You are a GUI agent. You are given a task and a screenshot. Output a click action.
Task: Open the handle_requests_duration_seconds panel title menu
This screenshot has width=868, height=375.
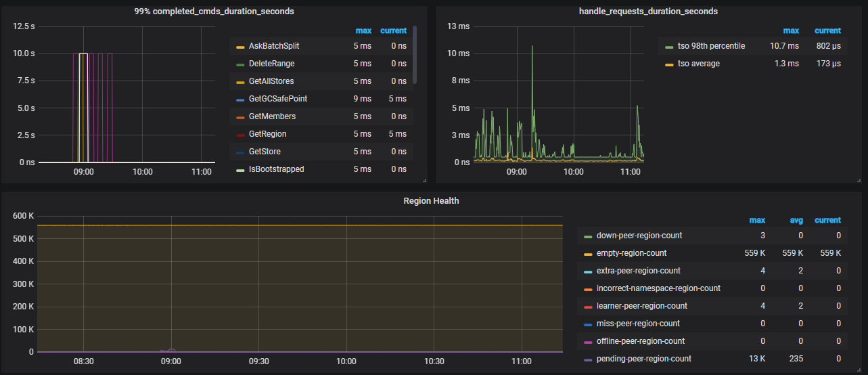(x=648, y=12)
